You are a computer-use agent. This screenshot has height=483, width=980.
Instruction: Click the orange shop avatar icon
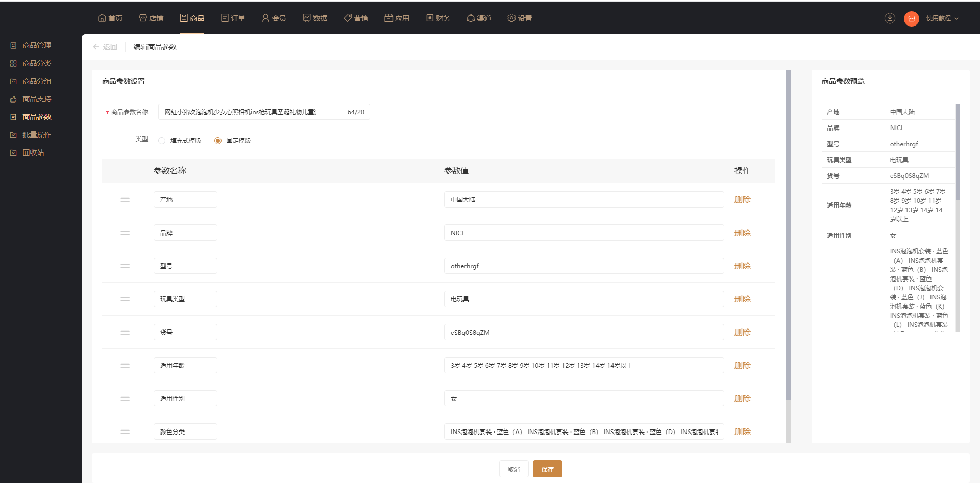912,18
